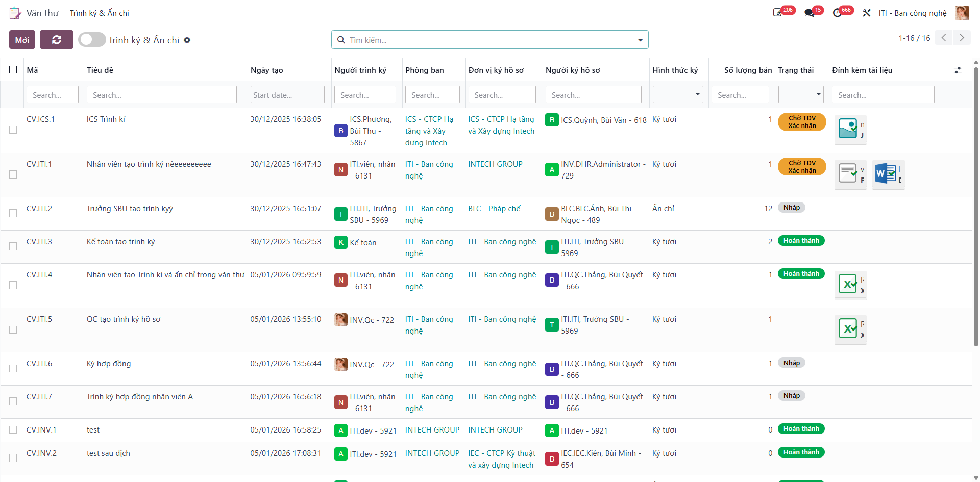The width and height of the screenshot is (980, 482).
Task: Select the CV.INV.1 row checkbox
Action: [x=13, y=430]
